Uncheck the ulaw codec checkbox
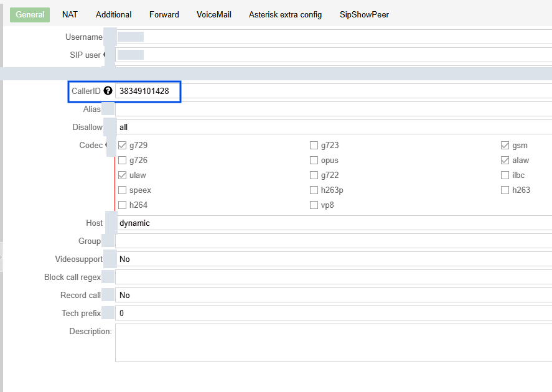This screenshot has height=392, width=552. (122, 175)
